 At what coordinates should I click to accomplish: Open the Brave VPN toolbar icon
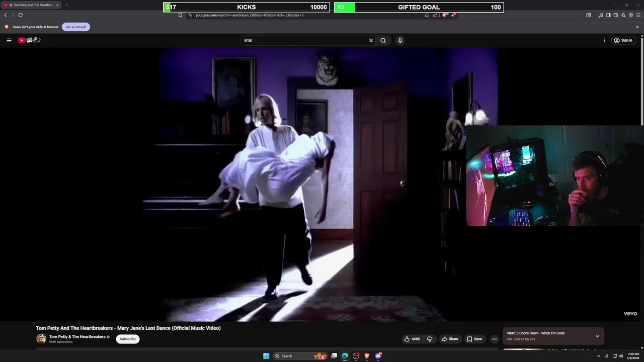click(x=631, y=15)
